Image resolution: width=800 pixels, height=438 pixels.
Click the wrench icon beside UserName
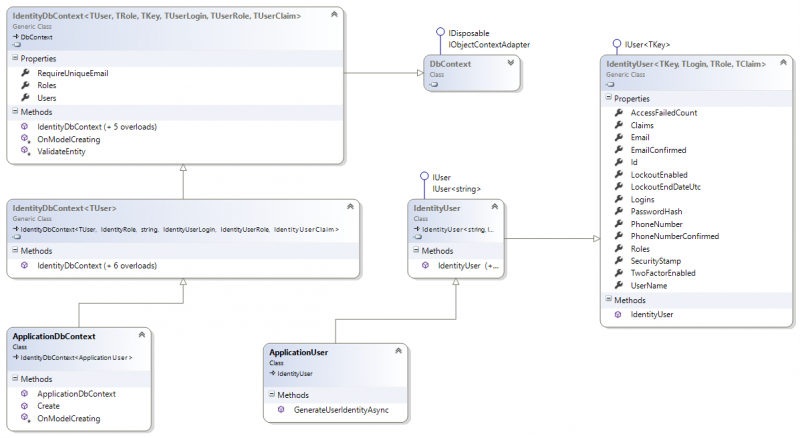pyautogui.click(x=619, y=285)
